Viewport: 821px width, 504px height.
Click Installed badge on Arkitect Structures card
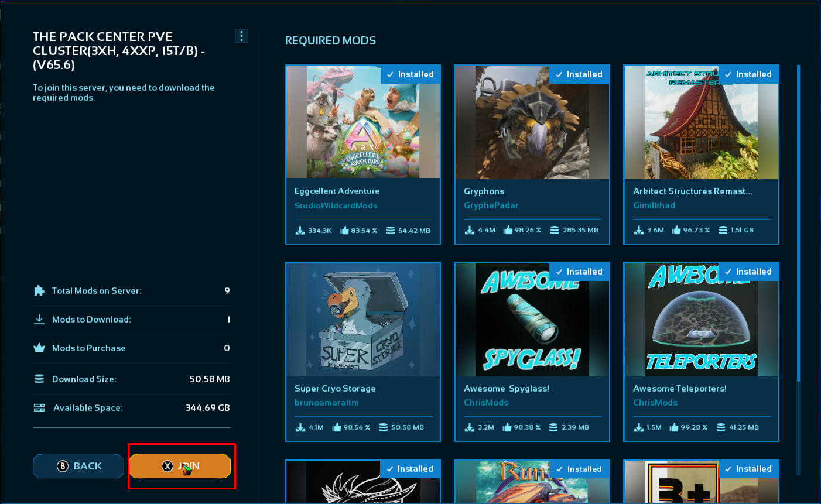coord(748,74)
